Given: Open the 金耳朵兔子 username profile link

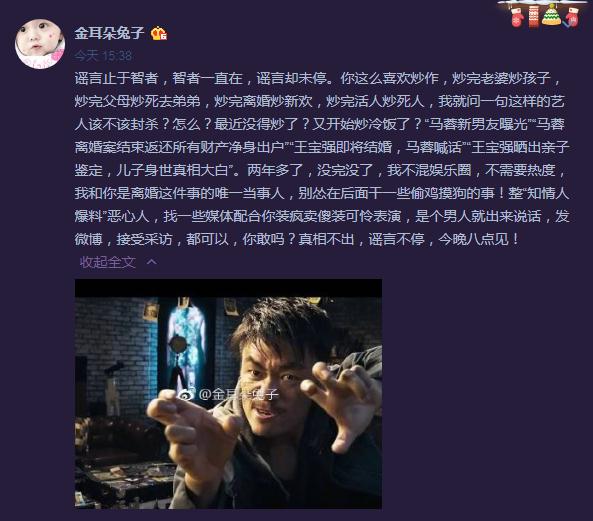Looking at the screenshot, I should (109, 33).
